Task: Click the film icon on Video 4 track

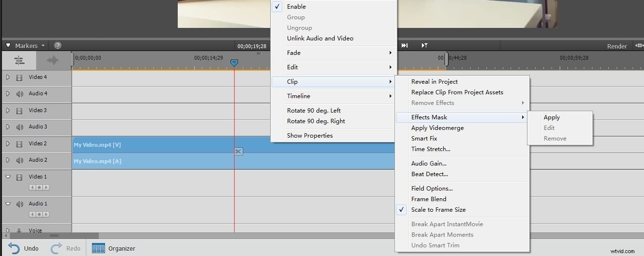Action: click(x=20, y=77)
